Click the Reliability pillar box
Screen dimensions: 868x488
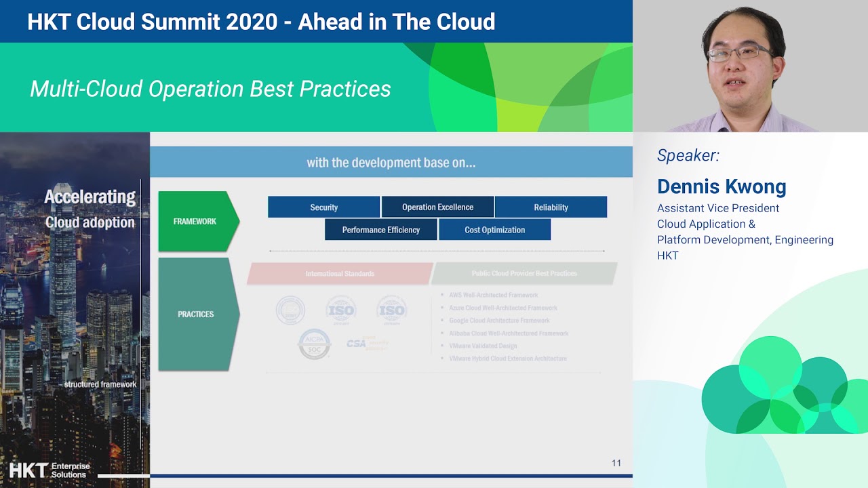551,207
